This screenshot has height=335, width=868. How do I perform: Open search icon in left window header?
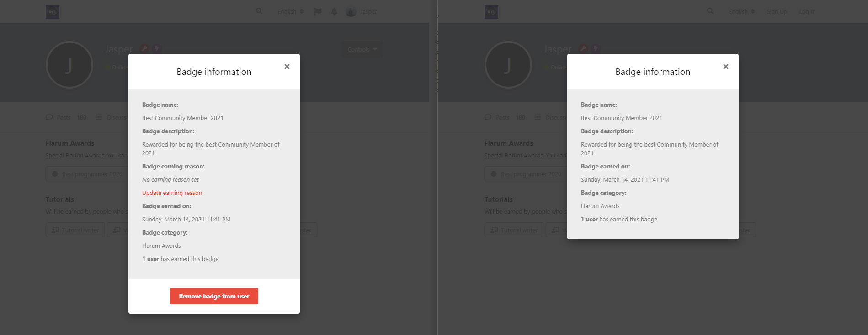click(259, 11)
